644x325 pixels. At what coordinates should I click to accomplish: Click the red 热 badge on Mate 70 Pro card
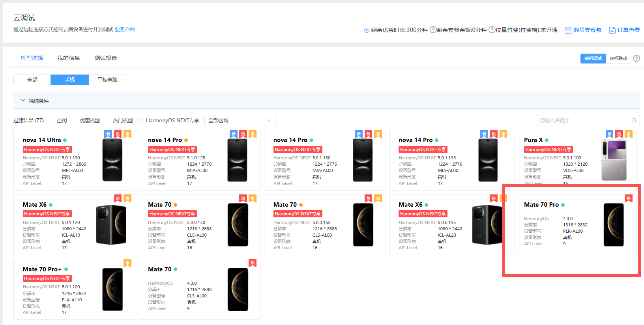click(x=629, y=198)
